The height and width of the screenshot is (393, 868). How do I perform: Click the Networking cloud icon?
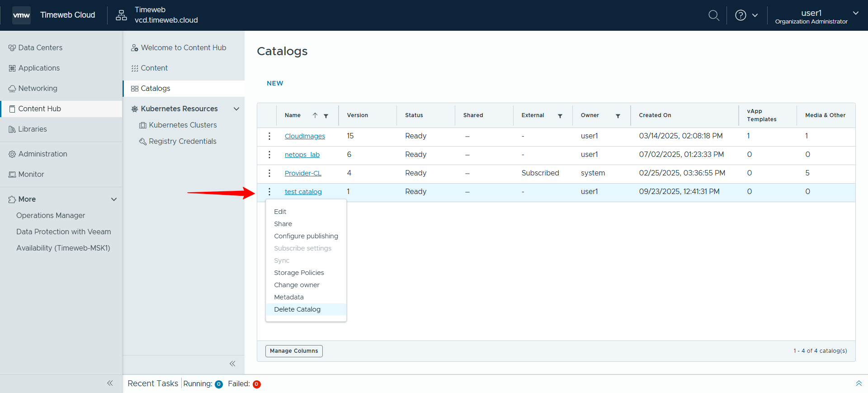coord(12,89)
